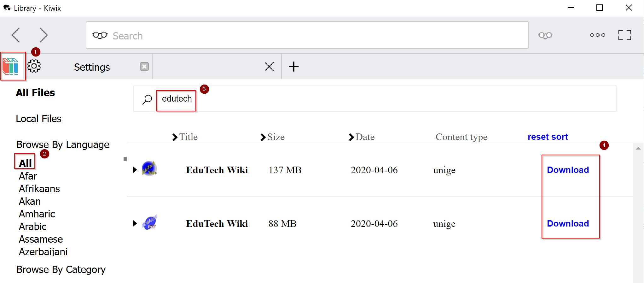Toggle fullscreen mode icon

[624, 35]
